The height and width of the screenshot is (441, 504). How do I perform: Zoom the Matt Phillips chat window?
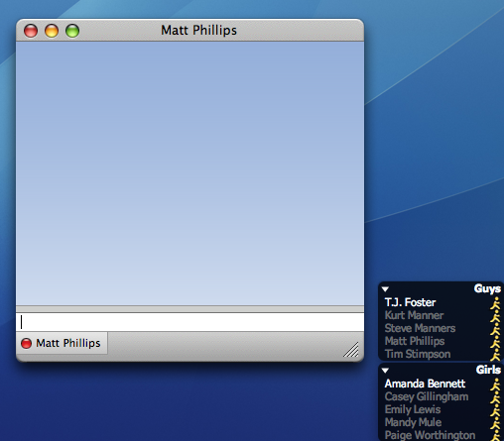tap(72, 31)
